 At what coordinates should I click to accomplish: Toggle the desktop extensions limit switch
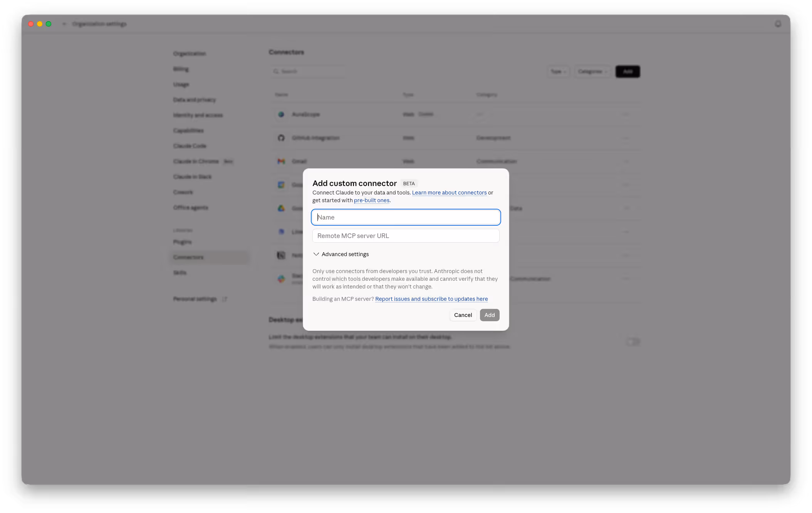[x=633, y=342]
